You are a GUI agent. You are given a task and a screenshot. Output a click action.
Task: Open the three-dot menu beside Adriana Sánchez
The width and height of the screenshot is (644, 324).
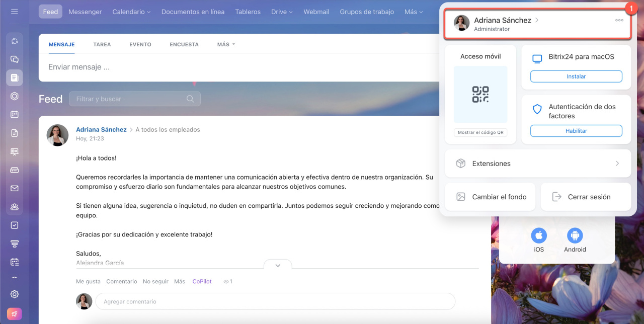619,21
